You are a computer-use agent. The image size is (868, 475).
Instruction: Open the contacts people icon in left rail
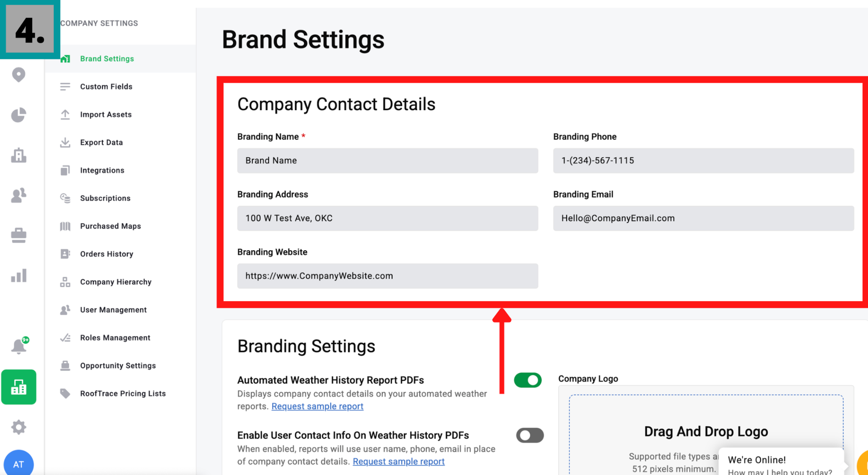click(x=19, y=195)
